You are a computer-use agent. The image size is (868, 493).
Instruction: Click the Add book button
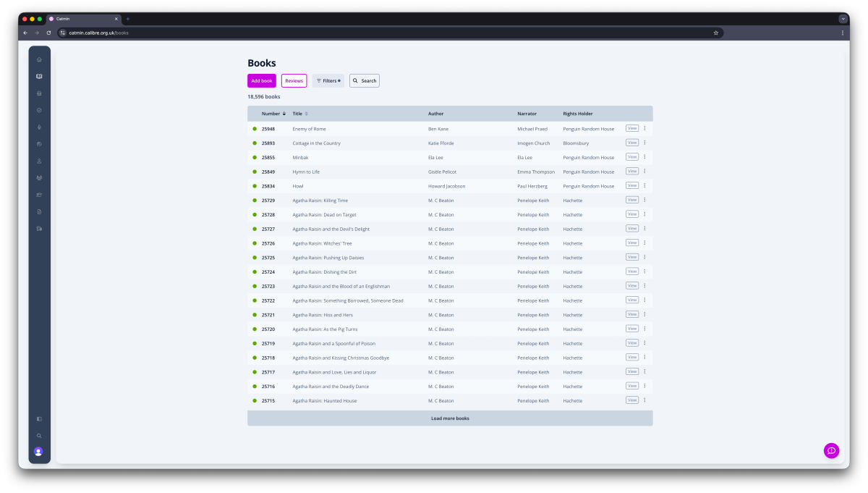pos(262,81)
